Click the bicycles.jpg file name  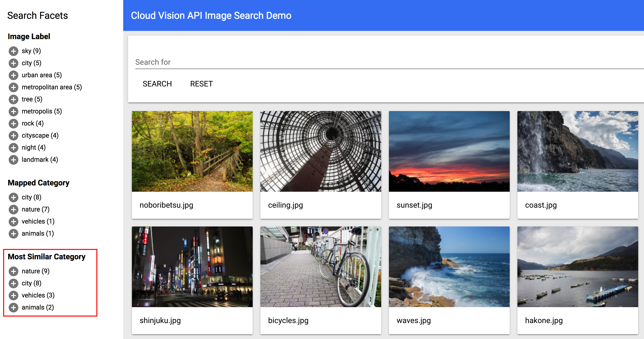pos(288,320)
